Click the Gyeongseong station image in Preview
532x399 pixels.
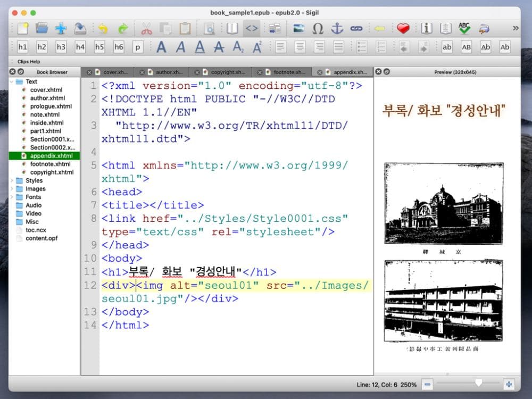(x=444, y=203)
